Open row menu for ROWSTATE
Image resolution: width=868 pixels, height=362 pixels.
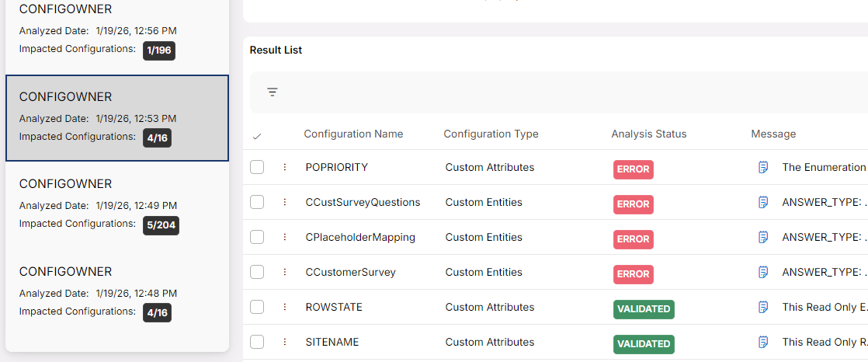point(284,307)
